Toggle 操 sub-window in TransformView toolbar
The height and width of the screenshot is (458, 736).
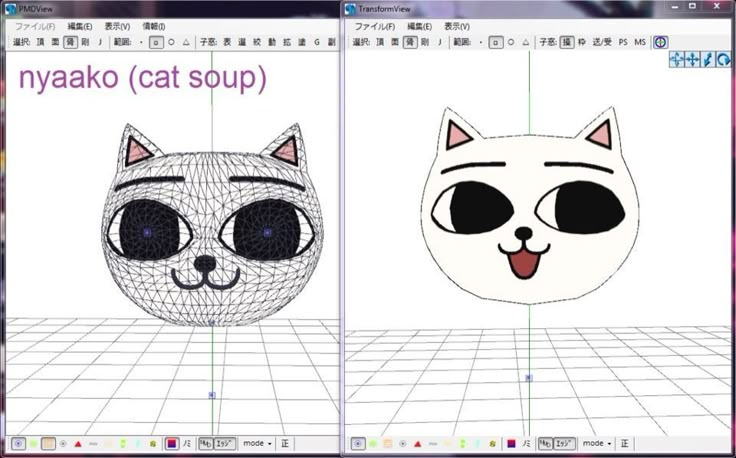(x=567, y=42)
